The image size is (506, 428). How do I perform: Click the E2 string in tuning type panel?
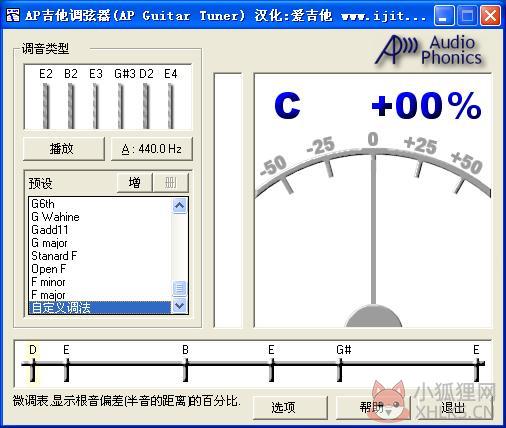click(x=46, y=106)
